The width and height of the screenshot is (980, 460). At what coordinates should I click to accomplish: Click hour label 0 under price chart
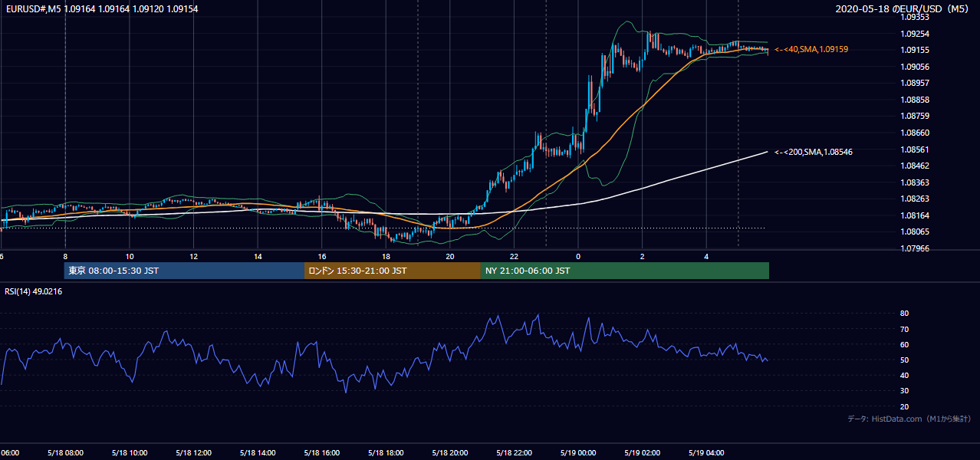[578, 256]
